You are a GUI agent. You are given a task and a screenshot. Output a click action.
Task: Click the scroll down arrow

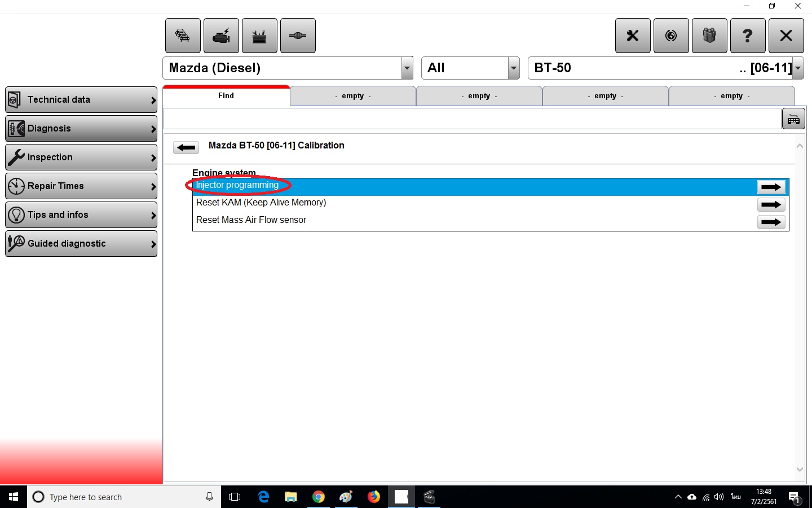tap(800, 469)
